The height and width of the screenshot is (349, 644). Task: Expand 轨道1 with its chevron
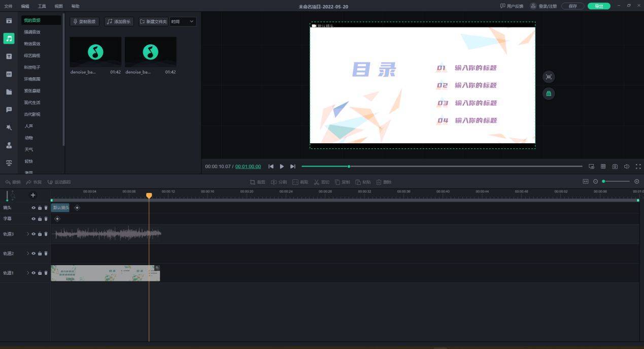point(28,273)
